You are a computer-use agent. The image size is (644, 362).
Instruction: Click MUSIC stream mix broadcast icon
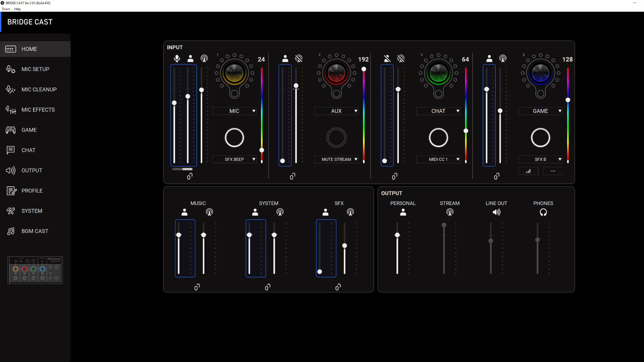[x=209, y=212]
